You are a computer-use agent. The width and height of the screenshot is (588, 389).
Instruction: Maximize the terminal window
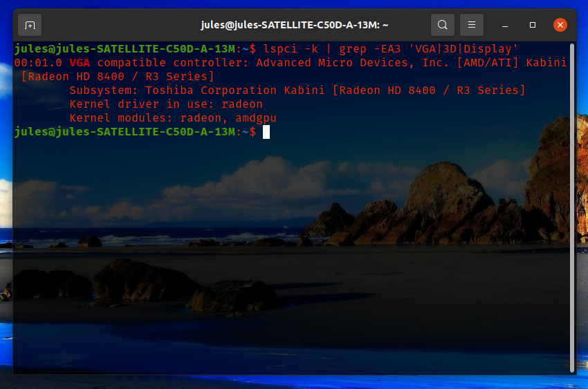pos(533,25)
